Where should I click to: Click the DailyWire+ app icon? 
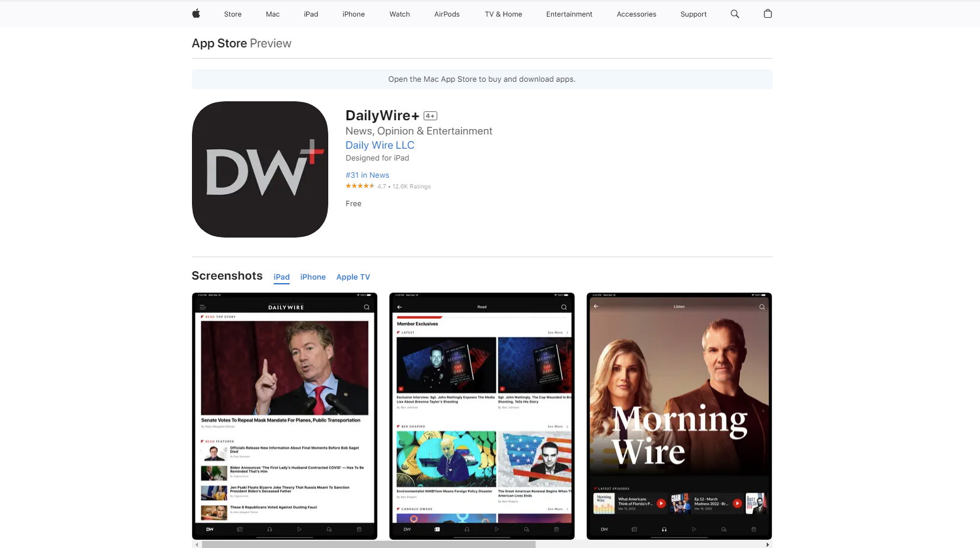pos(260,169)
